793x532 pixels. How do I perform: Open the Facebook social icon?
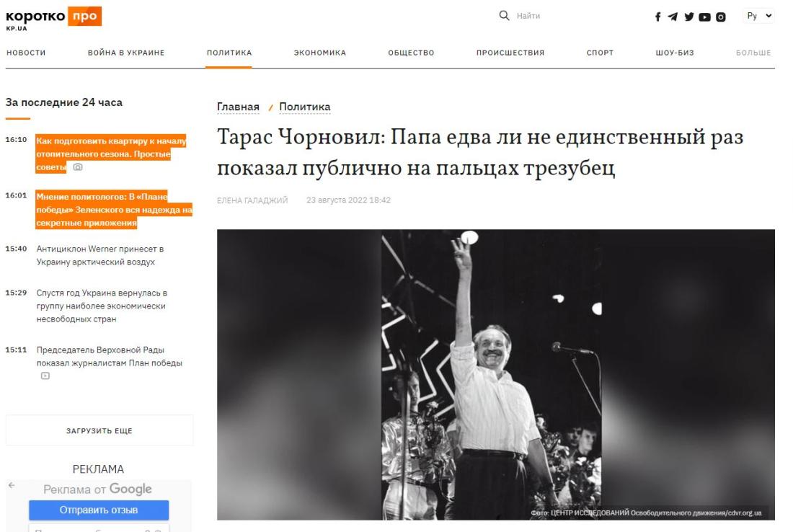coord(657,17)
